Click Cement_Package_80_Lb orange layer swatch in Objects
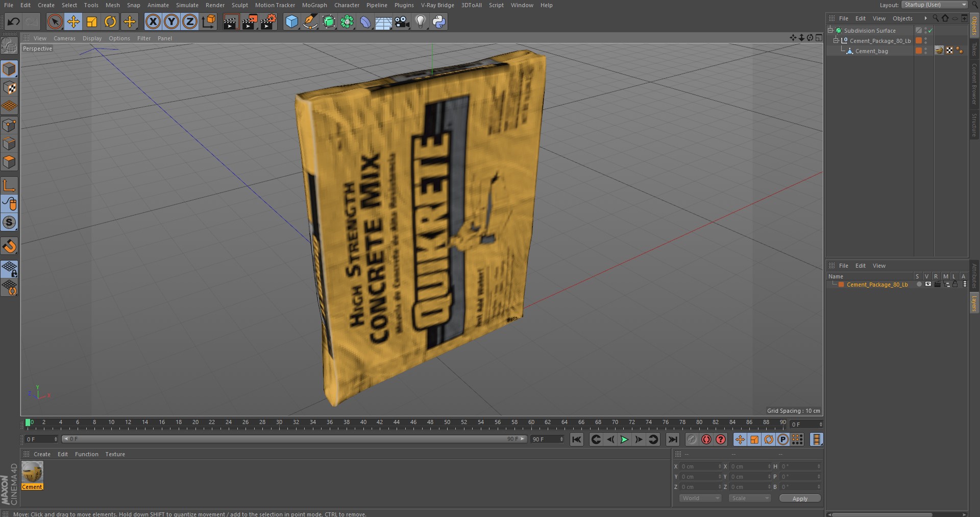The image size is (980, 517). coord(918,41)
